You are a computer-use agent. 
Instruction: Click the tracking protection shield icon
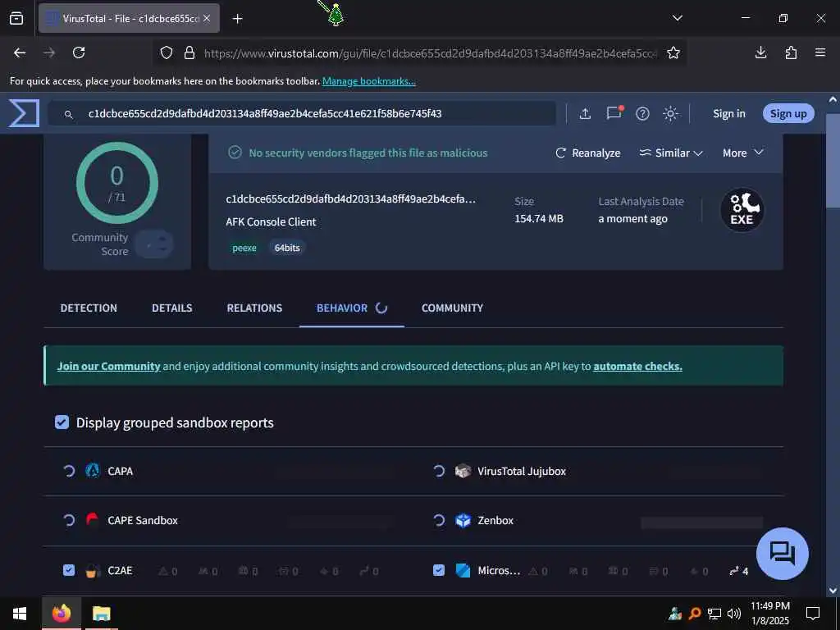[x=167, y=52]
